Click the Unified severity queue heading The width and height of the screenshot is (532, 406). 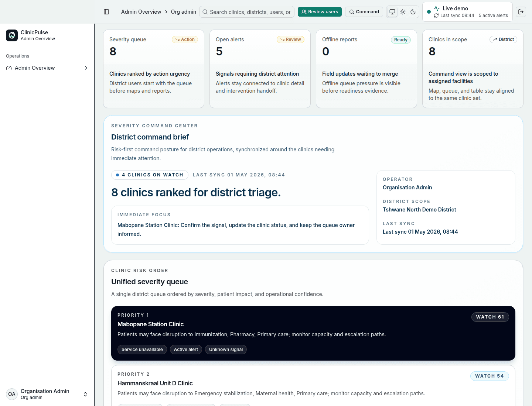click(150, 282)
